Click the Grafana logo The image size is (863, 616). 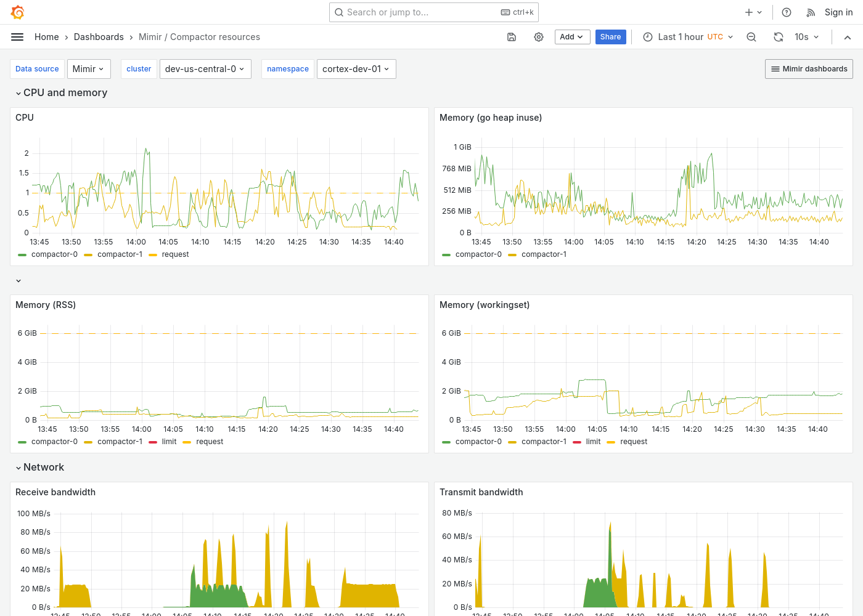17,12
